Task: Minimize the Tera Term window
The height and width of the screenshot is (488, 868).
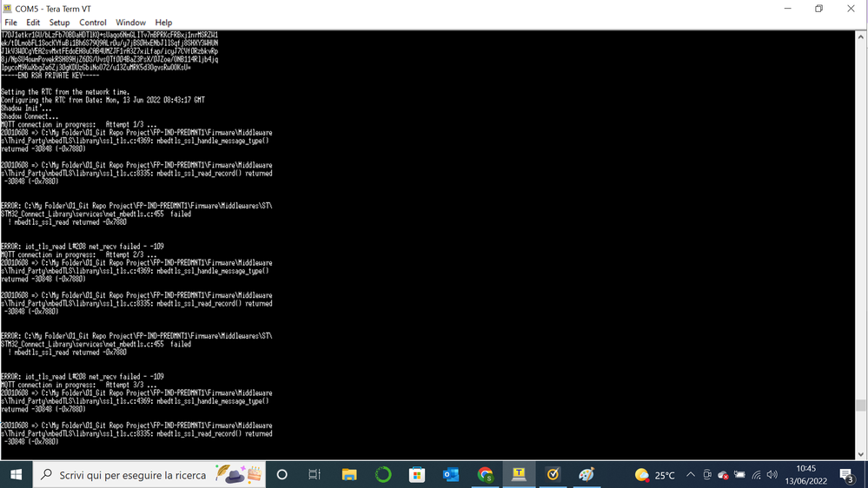Action: click(788, 9)
